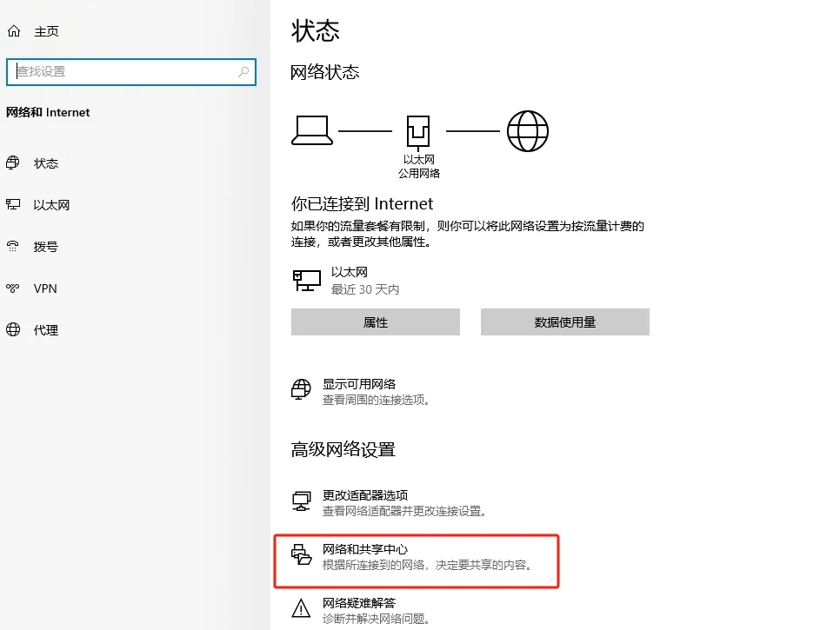Image resolution: width=840 pixels, height=630 pixels.
Task: Open the 网络和共享中心 link
Action: point(365,550)
